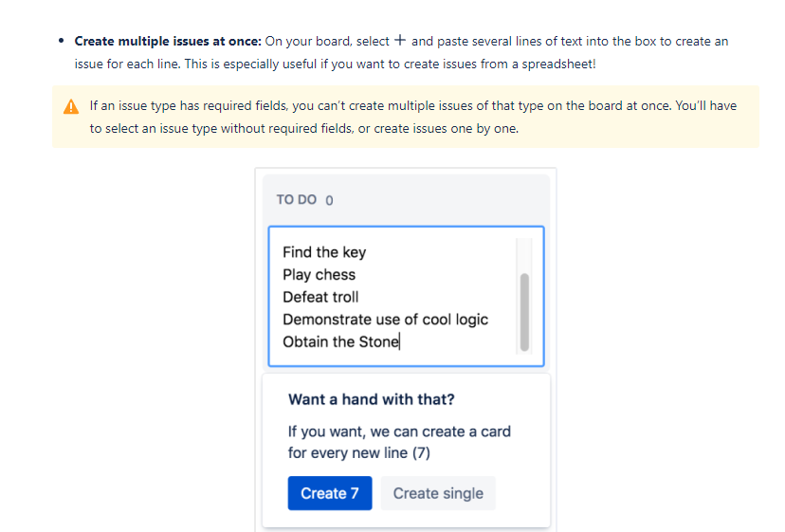The image size is (785, 532).
Task: Click the Create 7 button
Action: pyautogui.click(x=329, y=493)
